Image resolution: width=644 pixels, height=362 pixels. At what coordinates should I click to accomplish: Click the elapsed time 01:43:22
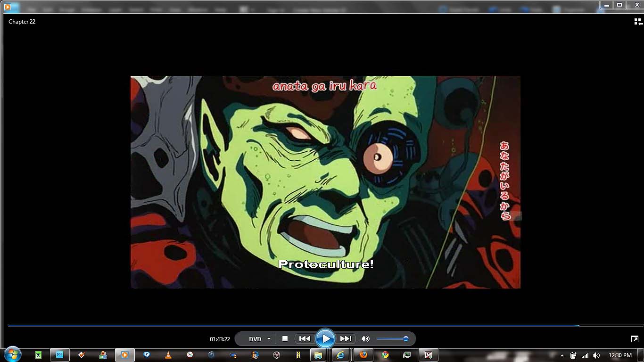220,339
